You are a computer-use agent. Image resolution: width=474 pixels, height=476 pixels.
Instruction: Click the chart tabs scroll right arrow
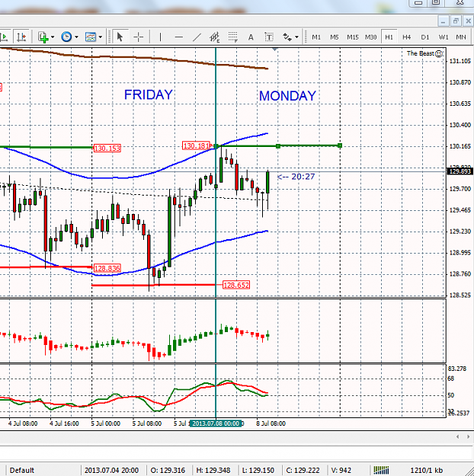tap(468, 437)
